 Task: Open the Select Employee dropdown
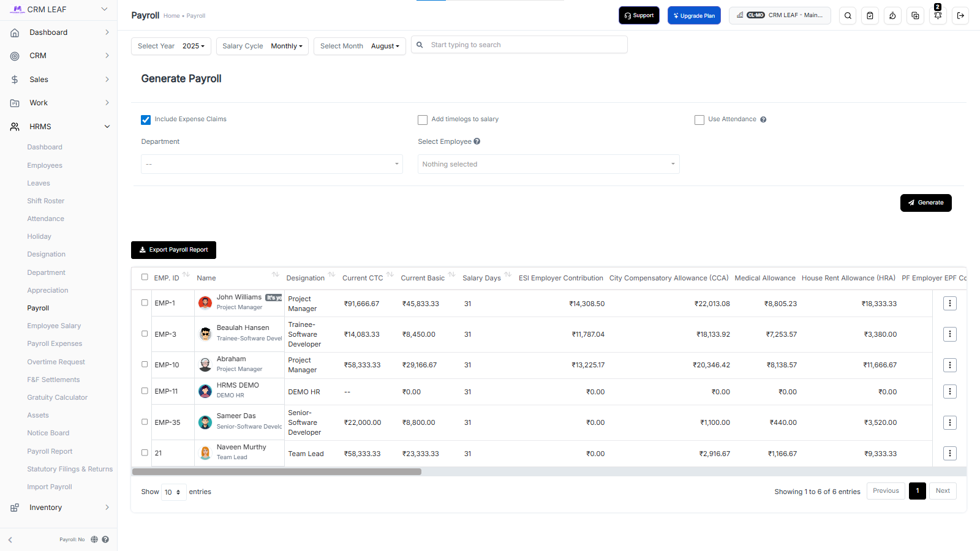pos(548,164)
